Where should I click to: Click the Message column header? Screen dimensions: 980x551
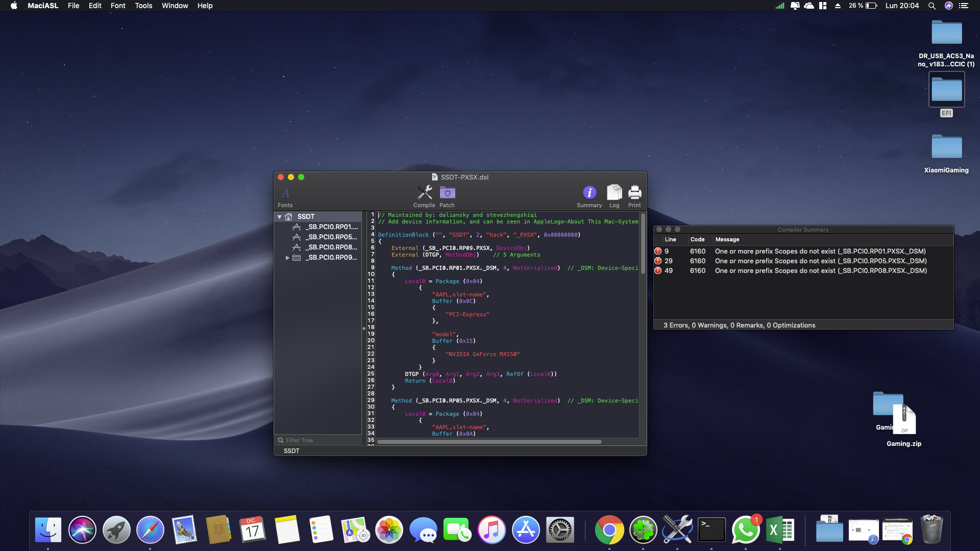point(727,239)
